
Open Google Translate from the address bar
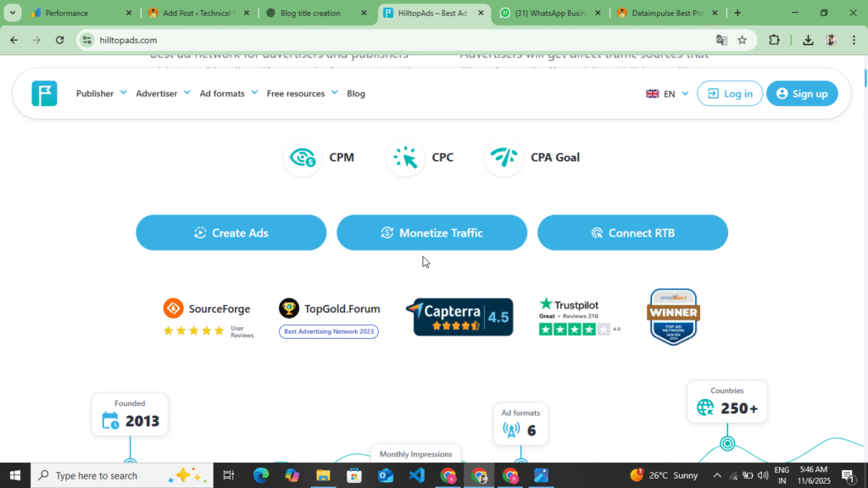click(722, 40)
